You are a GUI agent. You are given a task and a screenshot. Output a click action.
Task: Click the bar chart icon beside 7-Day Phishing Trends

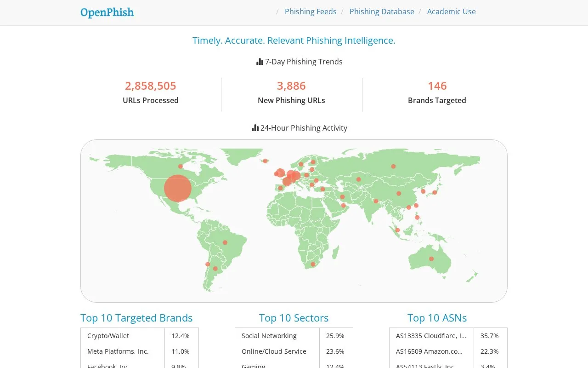[x=260, y=62]
